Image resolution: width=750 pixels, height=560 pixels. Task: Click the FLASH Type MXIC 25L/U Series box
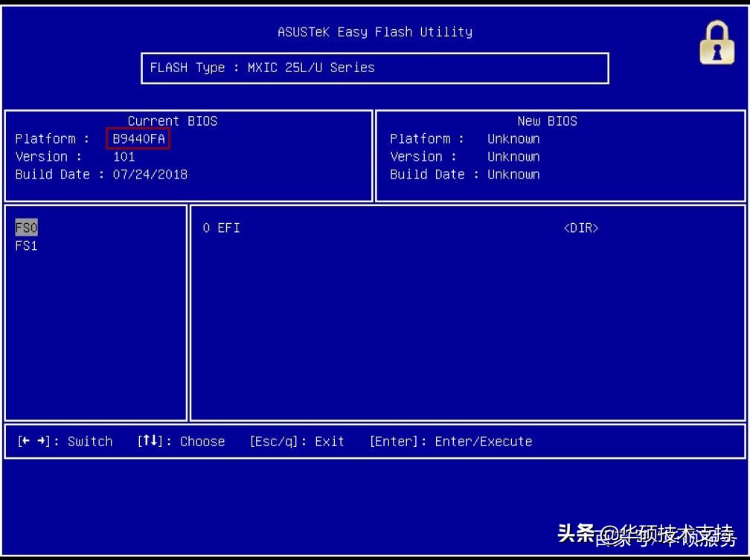[375, 68]
